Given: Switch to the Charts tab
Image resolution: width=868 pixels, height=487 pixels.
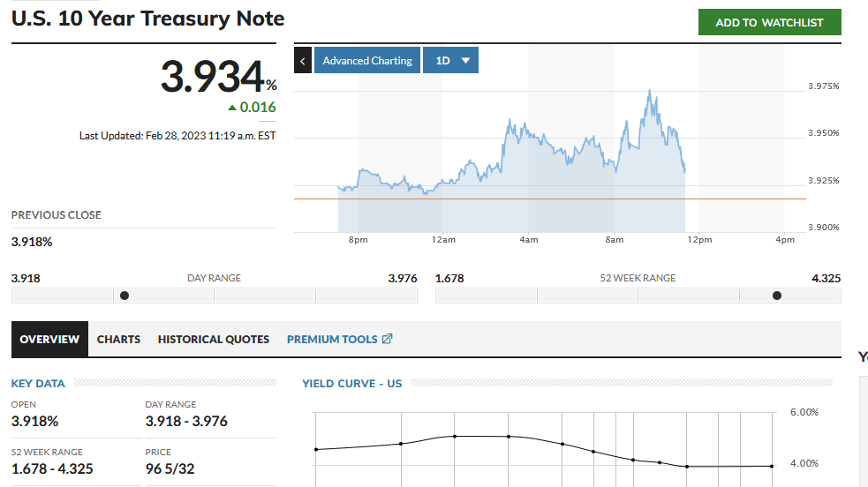Looking at the screenshot, I should coord(118,339).
